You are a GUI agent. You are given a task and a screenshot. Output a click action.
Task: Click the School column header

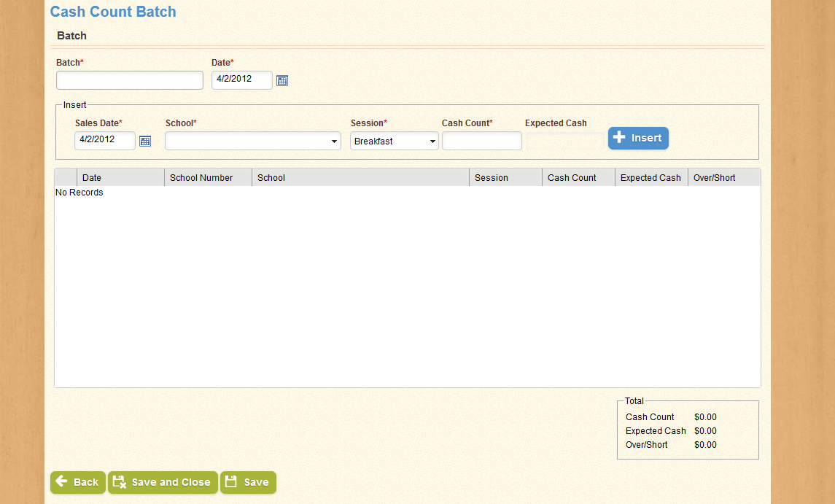(x=360, y=178)
